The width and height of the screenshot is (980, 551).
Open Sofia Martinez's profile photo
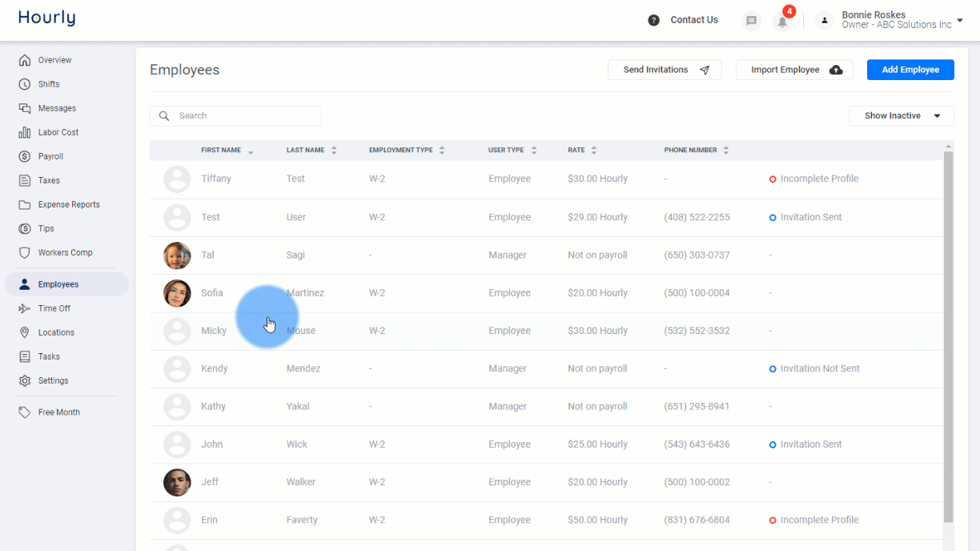(177, 293)
